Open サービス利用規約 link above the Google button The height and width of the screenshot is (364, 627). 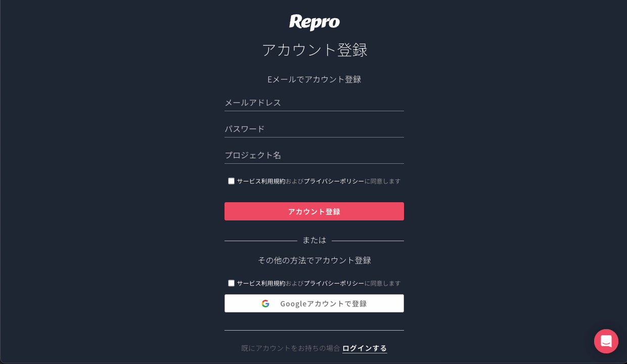261,283
